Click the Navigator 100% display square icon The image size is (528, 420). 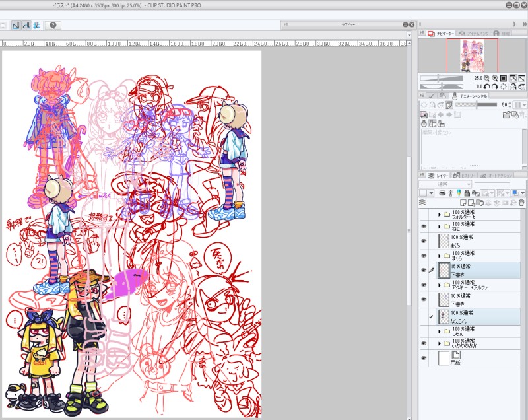coord(504,78)
